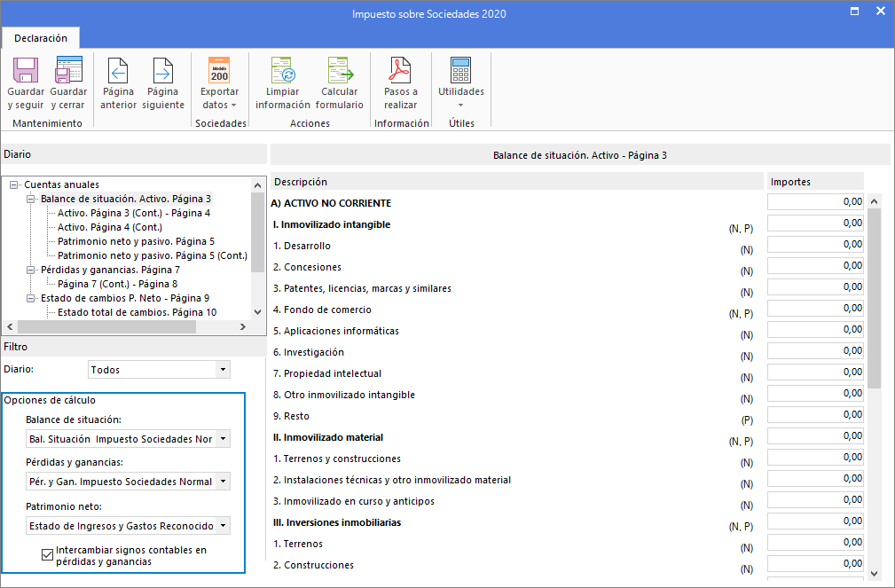Viewport: 895px width, 588px height.
Task: Open the Diario filter dropdown
Action: (224, 369)
